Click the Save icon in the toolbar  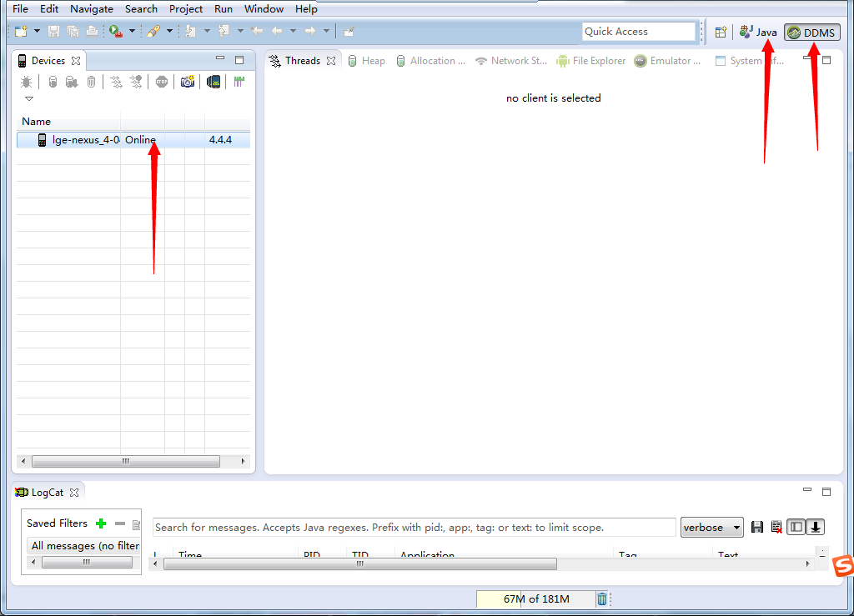(x=53, y=32)
